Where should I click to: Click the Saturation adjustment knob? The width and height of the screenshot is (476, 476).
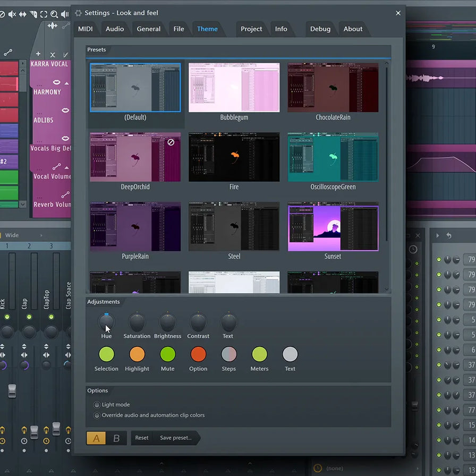coord(137,322)
